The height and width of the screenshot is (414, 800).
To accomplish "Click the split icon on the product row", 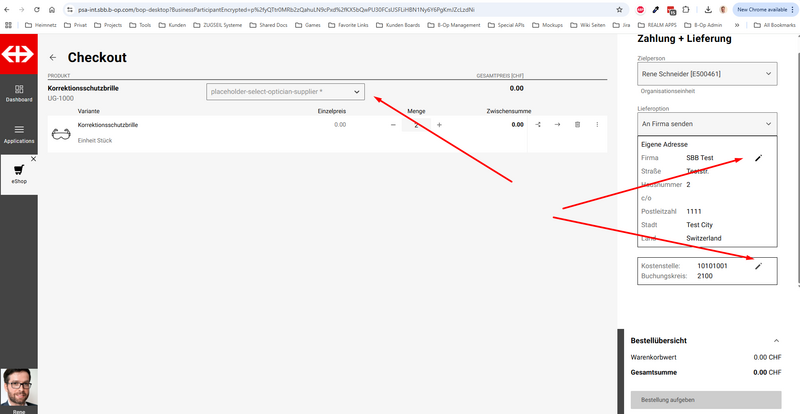I will click(x=538, y=125).
